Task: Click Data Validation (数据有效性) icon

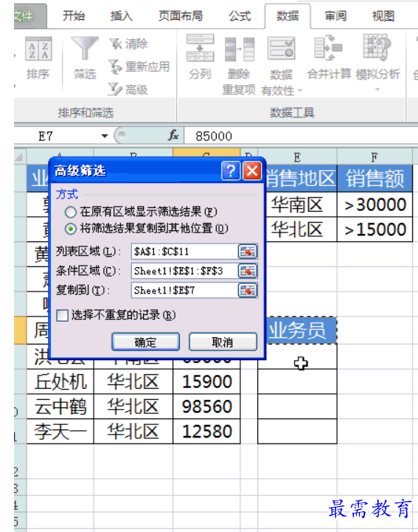Action: pyautogui.click(x=281, y=49)
